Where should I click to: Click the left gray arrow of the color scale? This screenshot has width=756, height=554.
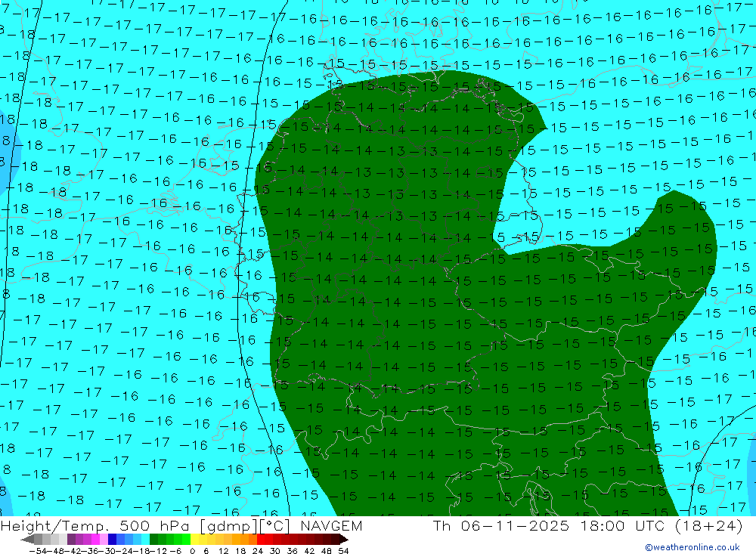[x=27, y=539]
